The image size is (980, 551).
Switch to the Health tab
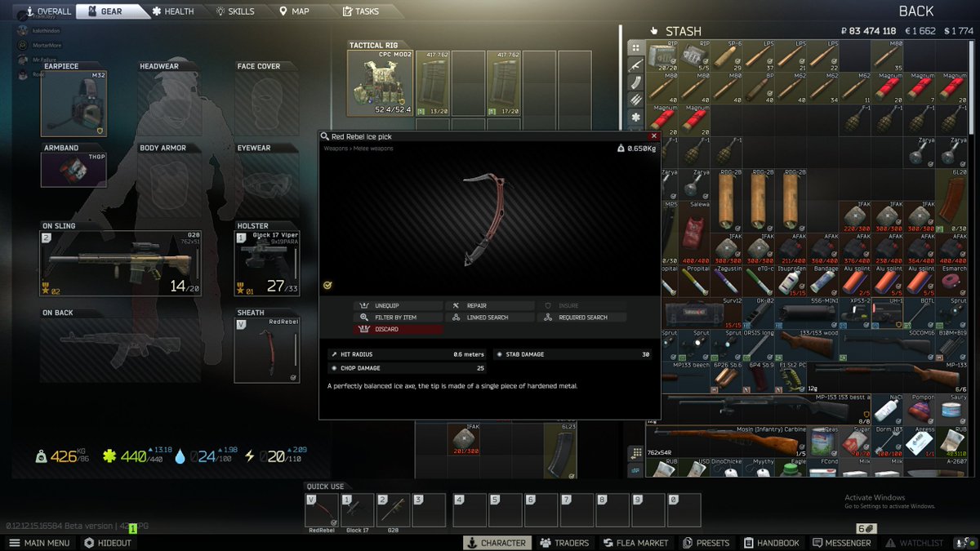pyautogui.click(x=173, y=11)
